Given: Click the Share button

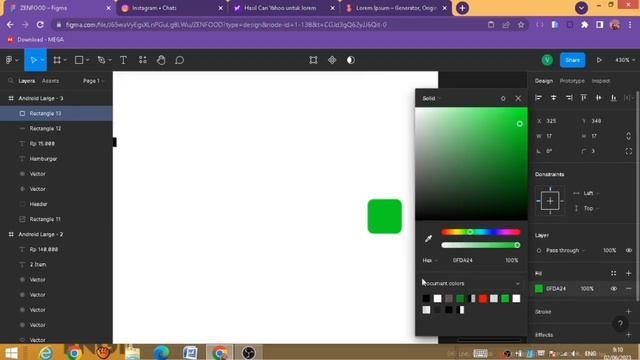Looking at the screenshot, I should [572, 60].
